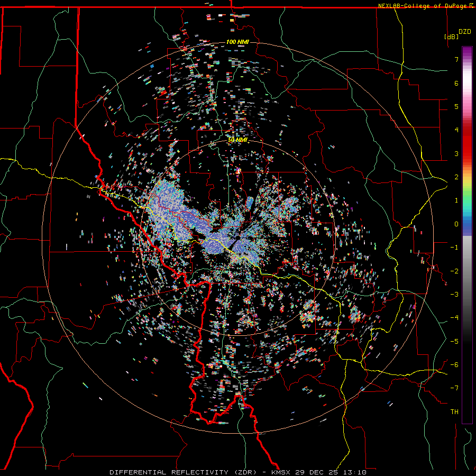Click the radar site at the center of the range rings
This screenshot has width=476, height=476.
pos(237,237)
